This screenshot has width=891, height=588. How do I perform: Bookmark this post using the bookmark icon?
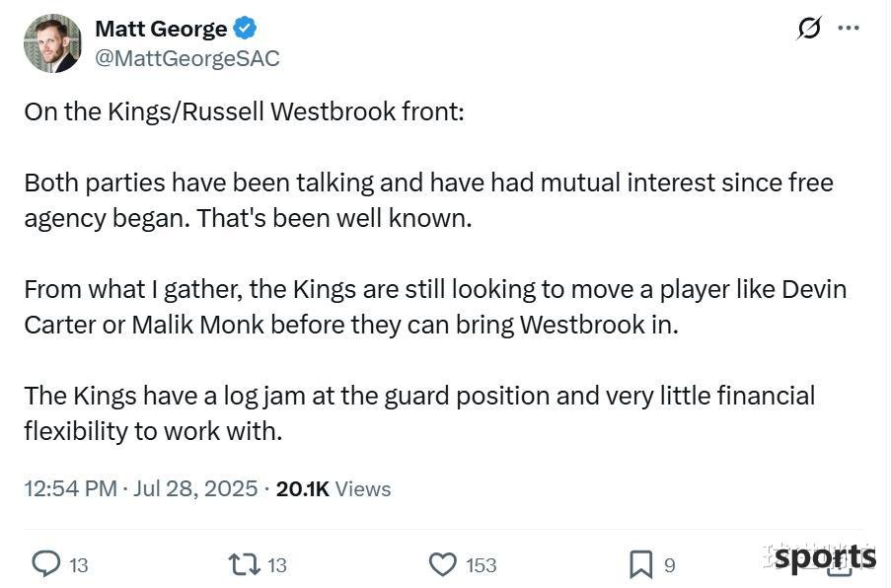pos(640,564)
